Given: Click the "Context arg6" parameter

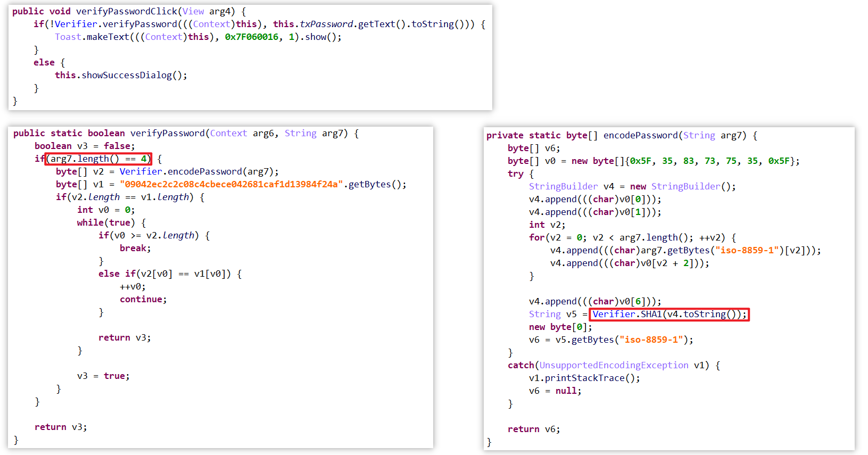Looking at the screenshot, I should point(242,133).
